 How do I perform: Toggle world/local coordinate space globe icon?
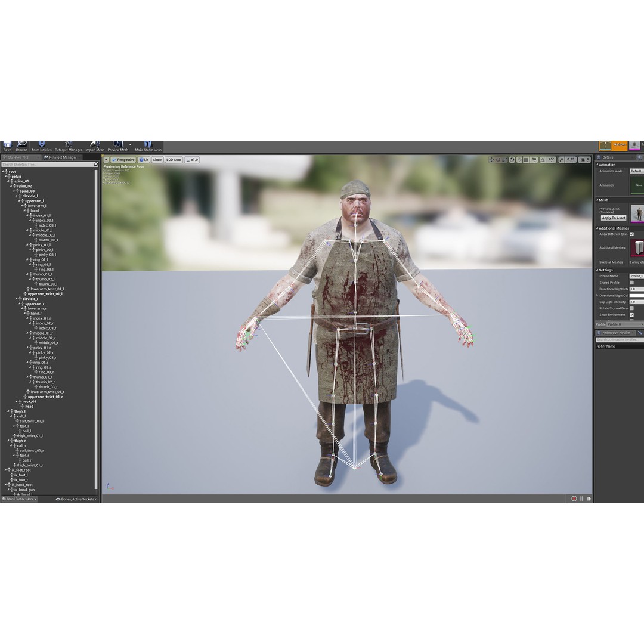pos(512,160)
